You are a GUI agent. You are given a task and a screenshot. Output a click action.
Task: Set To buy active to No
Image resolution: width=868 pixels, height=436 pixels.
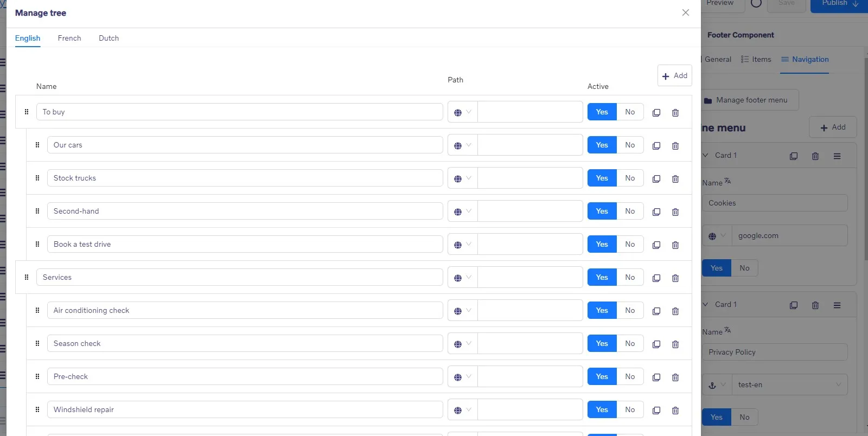[630, 112]
